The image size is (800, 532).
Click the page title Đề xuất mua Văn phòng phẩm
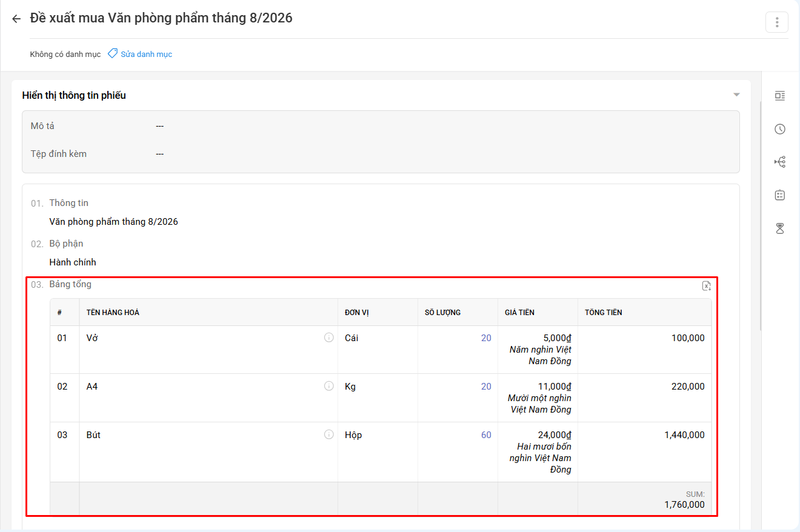click(x=161, y=18)
